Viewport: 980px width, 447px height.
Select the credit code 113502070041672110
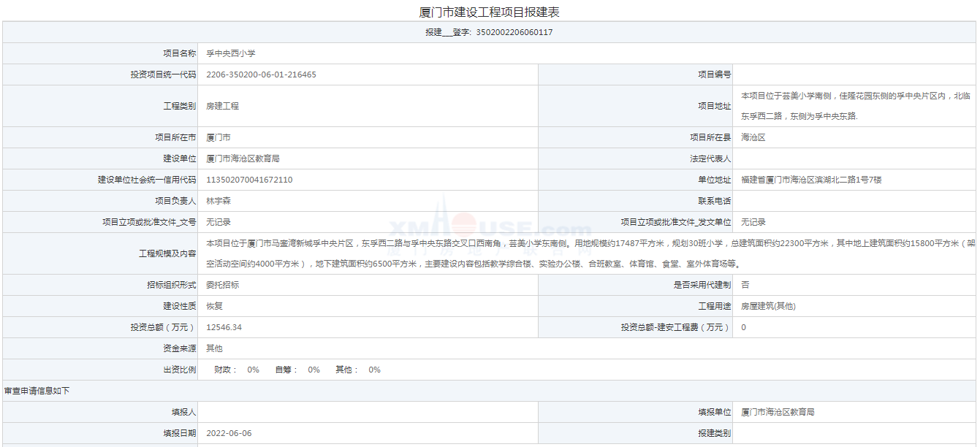tap(249, 180)
